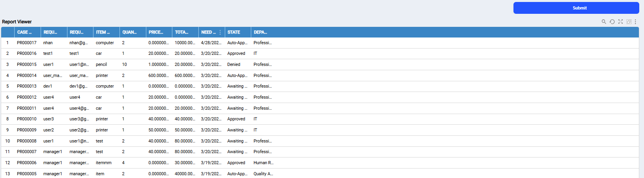Click the Denied state cell for PR000015
Viewport: 644px width, 178px height.
point(234,64)
